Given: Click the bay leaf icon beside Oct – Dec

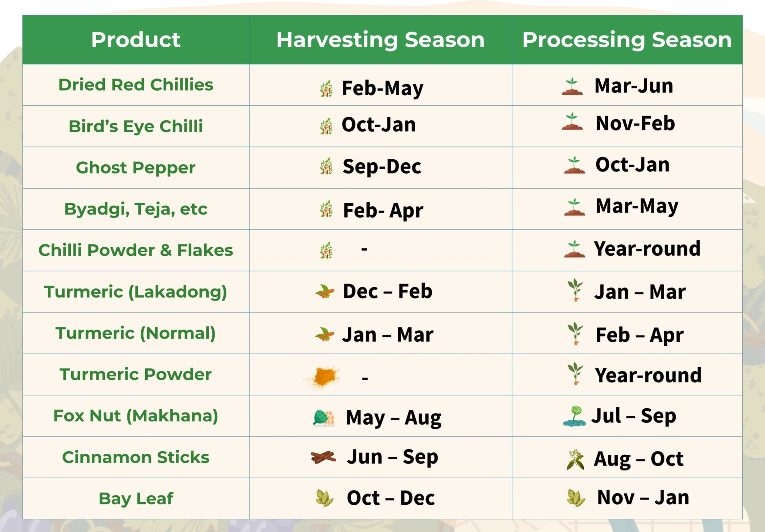Looking at the screenshot, I should pyautogui.click(x=324, y=498).
